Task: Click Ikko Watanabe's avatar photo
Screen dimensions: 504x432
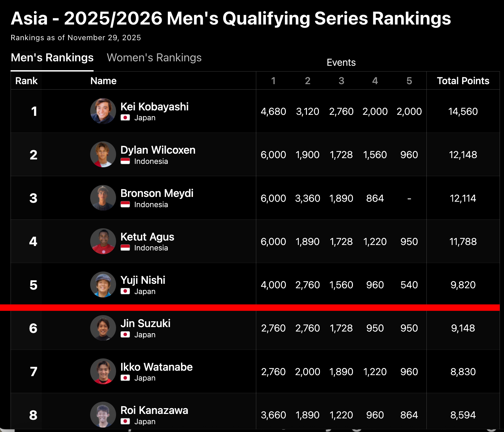Action: (x=103, y=371)
